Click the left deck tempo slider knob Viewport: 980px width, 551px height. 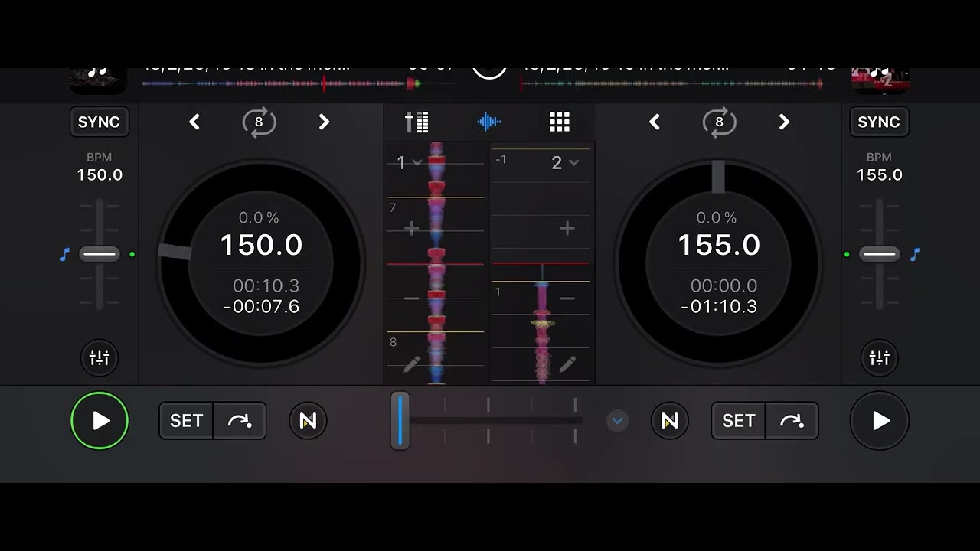pos(100,253)
